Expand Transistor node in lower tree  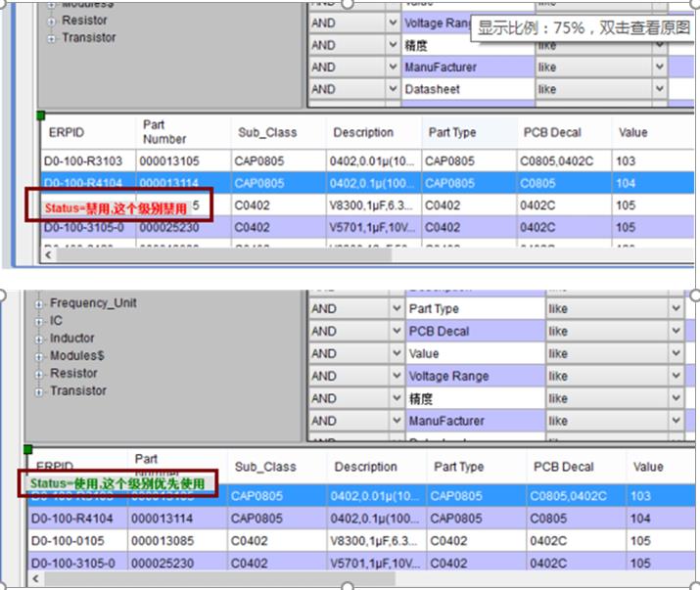(x=39, y=392)
